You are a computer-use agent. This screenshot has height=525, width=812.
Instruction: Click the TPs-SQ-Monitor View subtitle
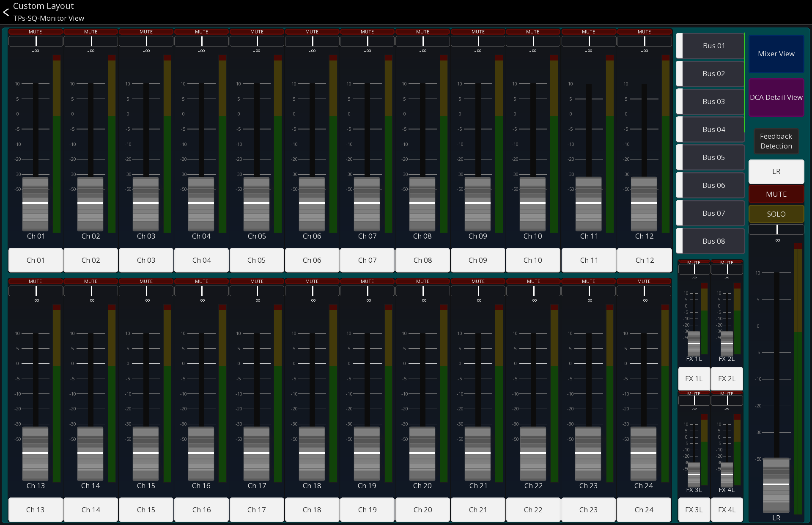click(49, 18)
